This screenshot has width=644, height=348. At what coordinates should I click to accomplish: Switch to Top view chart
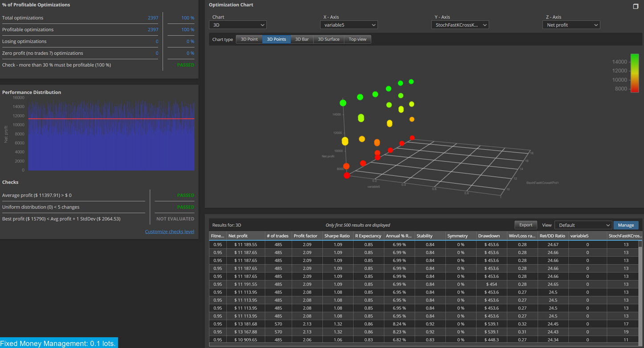(357, 39)
